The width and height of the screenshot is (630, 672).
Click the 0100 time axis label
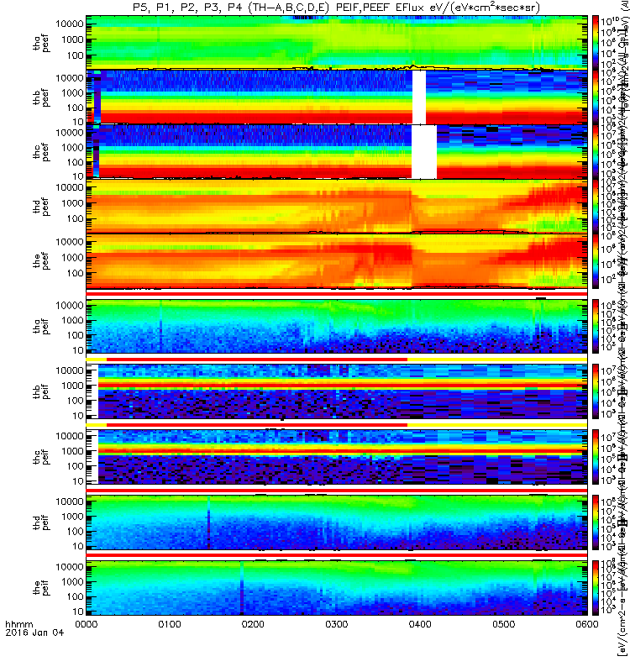point(170,624)
